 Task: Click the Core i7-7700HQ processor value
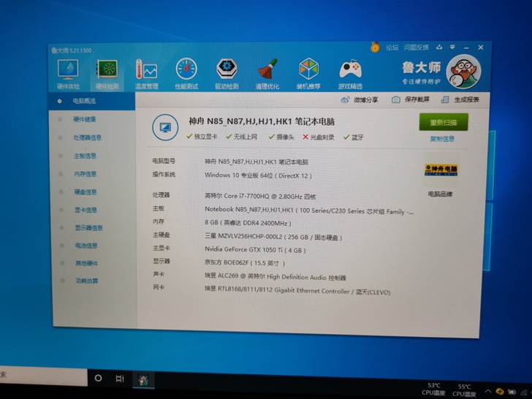[260, 196]
